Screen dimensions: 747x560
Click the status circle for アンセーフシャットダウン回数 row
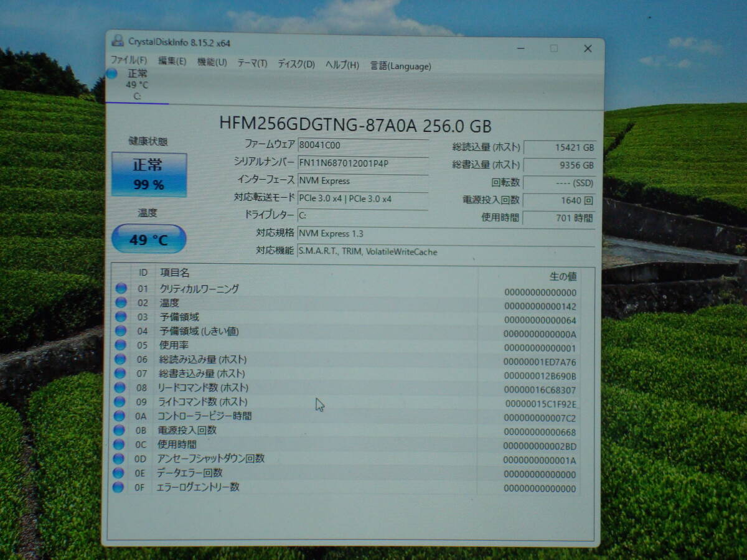(118, 459)
